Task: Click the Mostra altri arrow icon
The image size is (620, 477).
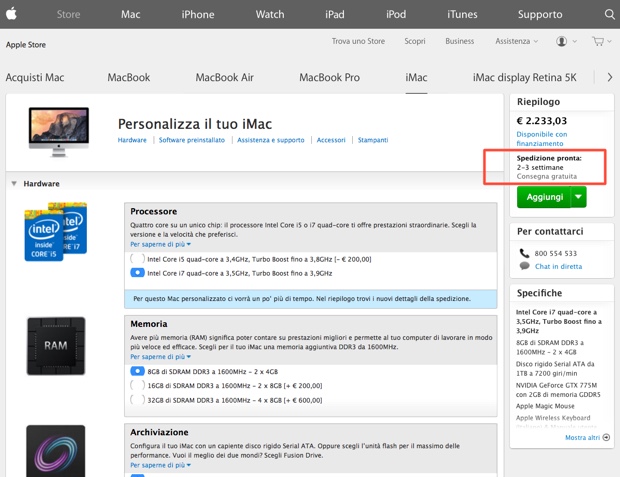Action: pyautogui.click(x=606, y=437)
